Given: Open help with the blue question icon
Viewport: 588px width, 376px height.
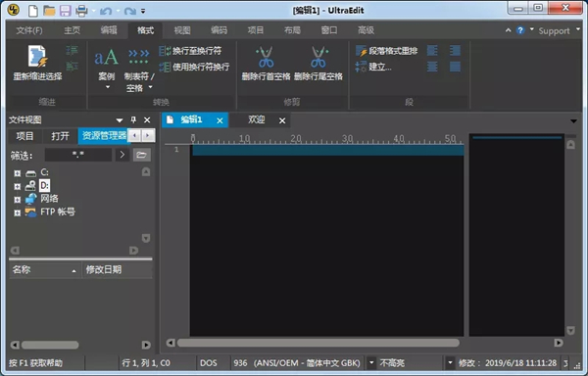Looking at the screenshot, I should click(520, 30).
